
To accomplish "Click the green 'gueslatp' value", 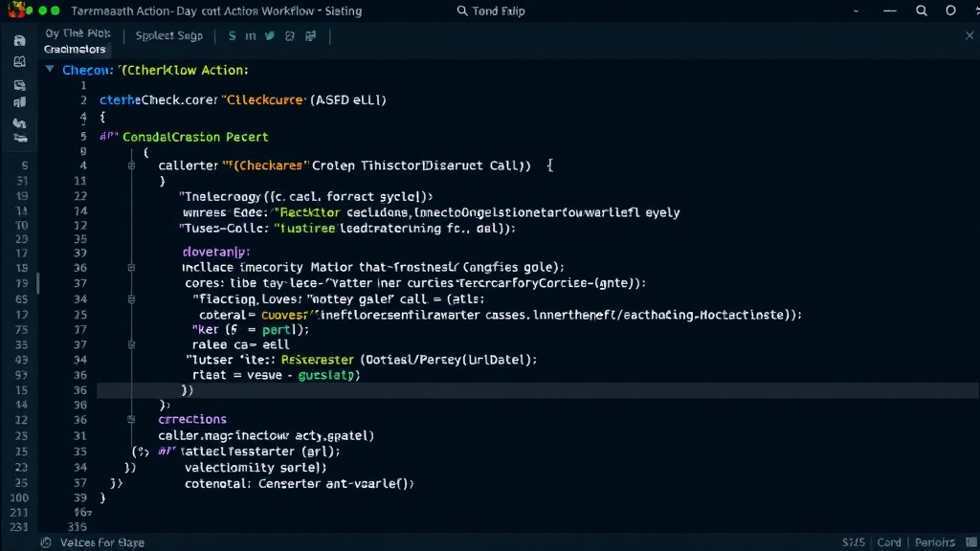I will tap(326, 375).
